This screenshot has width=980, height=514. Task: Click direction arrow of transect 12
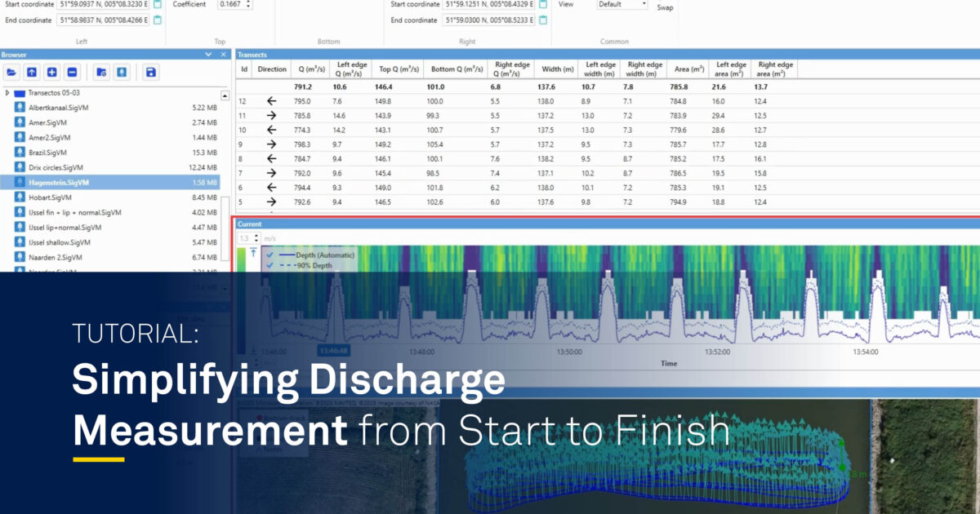271,101
